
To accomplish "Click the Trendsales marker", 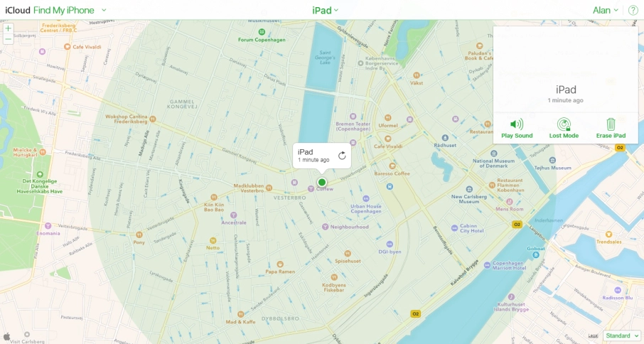I will [608, 235].
